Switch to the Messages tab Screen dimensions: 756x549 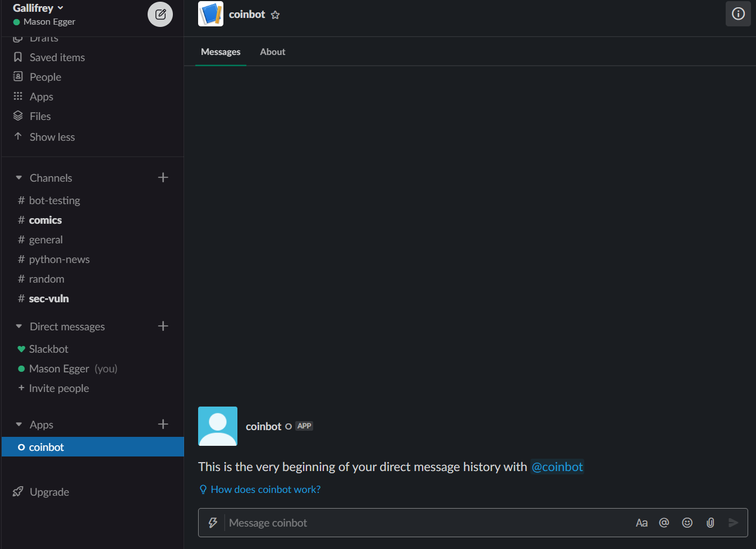(x=221, y=52)
